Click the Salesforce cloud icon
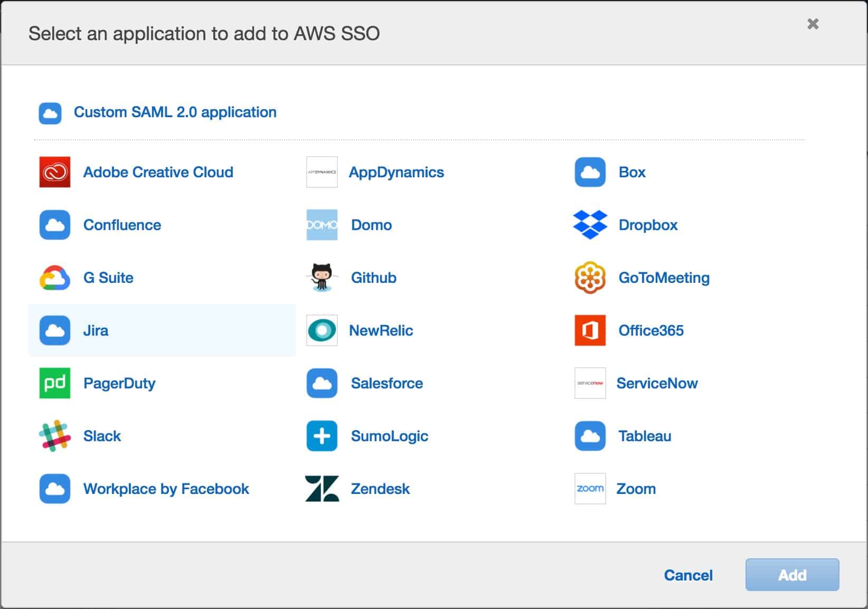 pos(322,383)
